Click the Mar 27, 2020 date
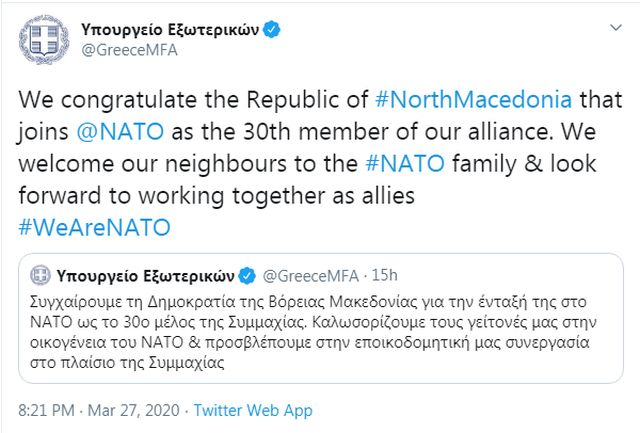 click(x=140, y=410)
